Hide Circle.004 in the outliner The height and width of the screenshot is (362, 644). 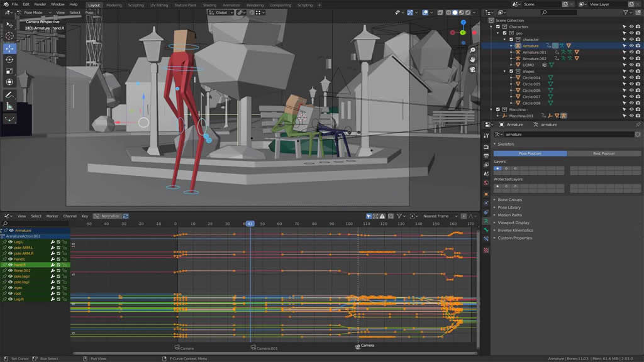point(631,77)
